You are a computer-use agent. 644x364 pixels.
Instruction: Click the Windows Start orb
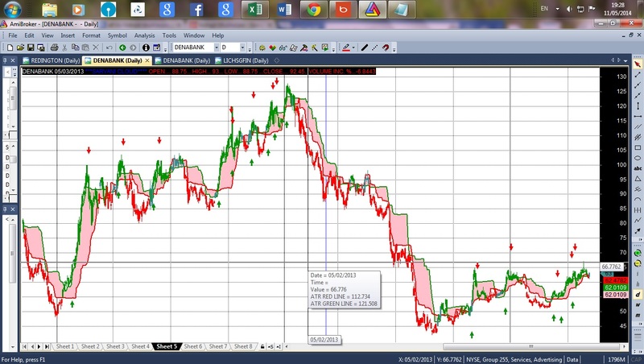click(12, 10)
